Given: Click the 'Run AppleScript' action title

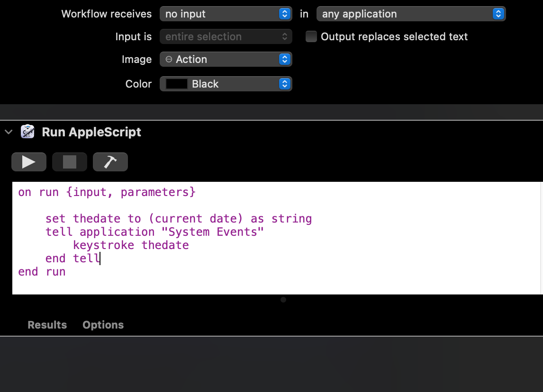Looking at the screenshot, I should point(91,132).
